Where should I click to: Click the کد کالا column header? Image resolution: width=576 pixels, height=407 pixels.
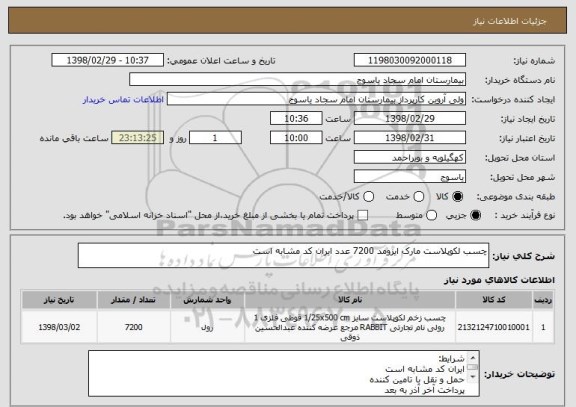coord(494,300)
